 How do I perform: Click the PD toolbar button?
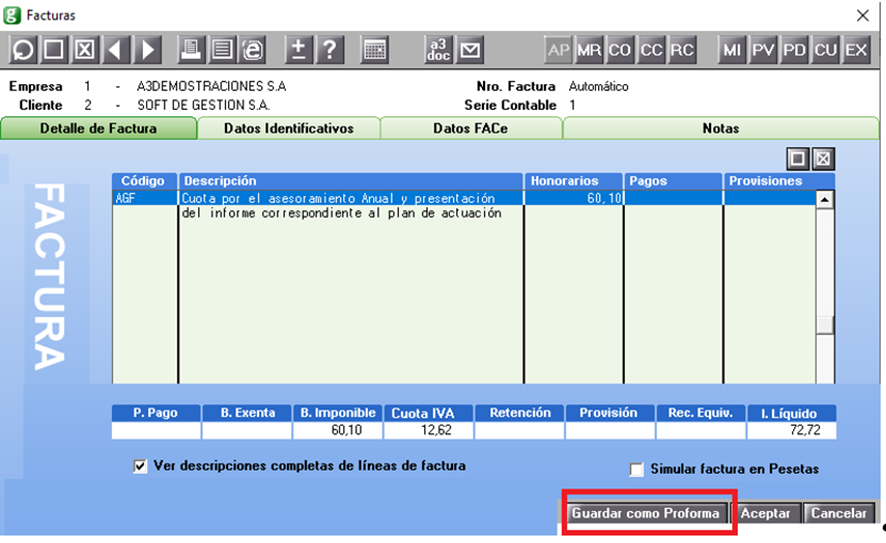pos(794,50)
